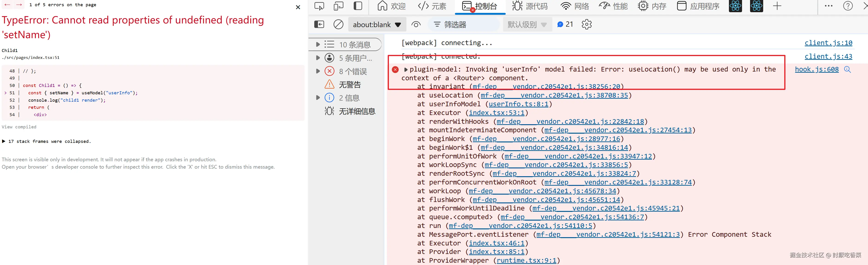868x265 pixels.
Task: Click the add tab plus icon
Action: [x=777, y=6]
